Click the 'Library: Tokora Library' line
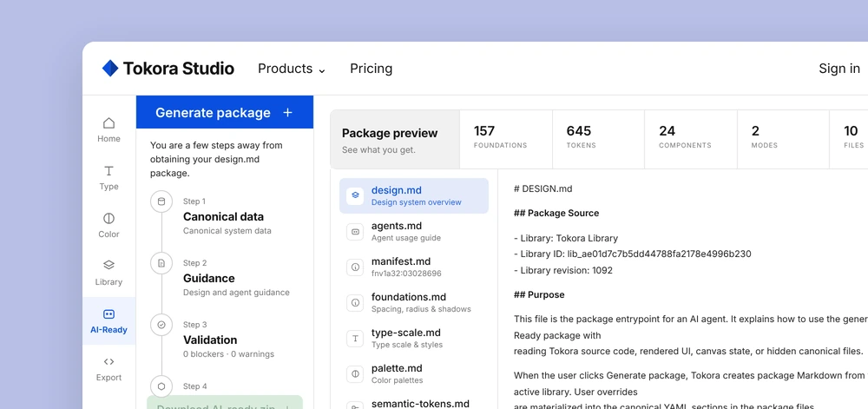Image resolution: width=868 pixels, height=409 pixels. point(566,239)
